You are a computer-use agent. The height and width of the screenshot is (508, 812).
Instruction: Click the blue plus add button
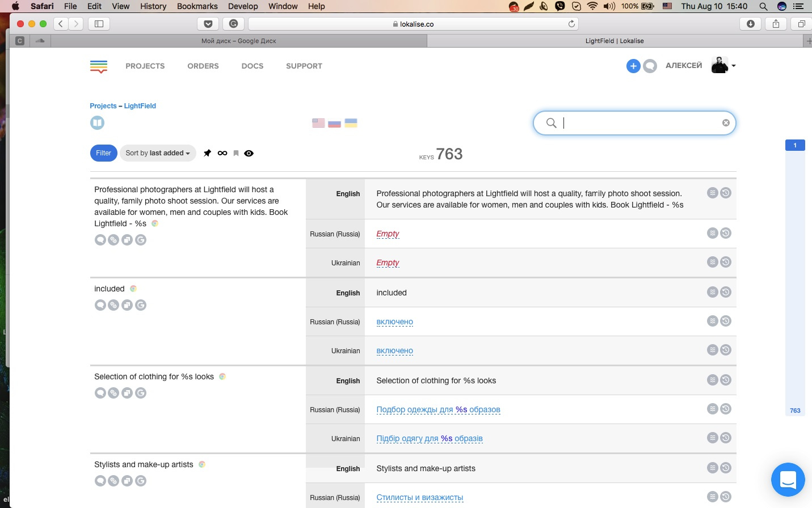(x=633, y=66)
